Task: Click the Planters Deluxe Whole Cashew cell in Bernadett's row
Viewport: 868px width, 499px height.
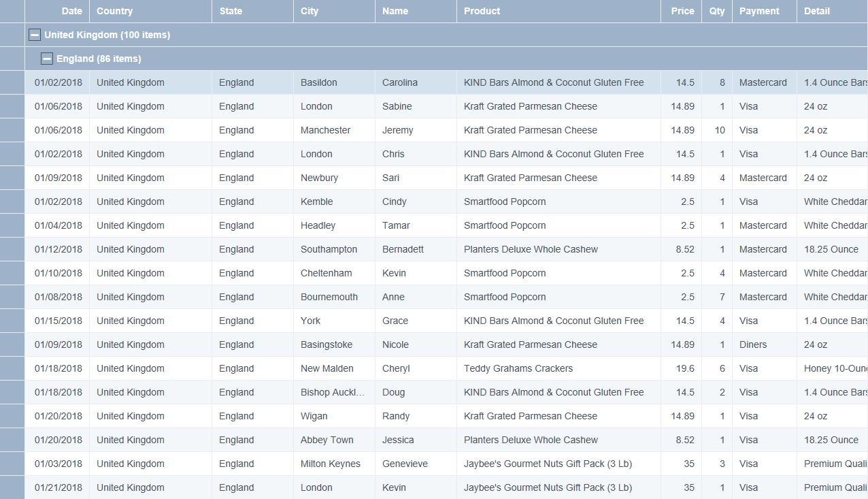Action: pos(558,249)
